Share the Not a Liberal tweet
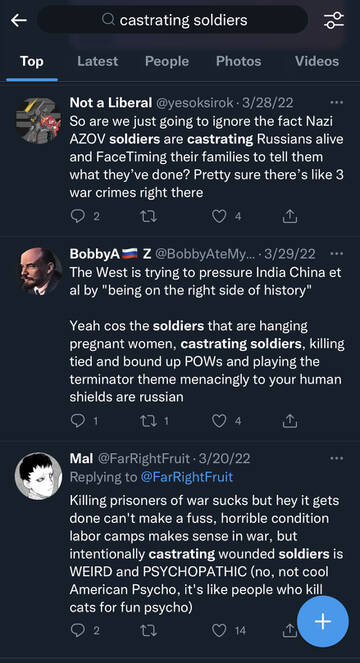The width and height of the screenshot is (360, 663). click(x=290, y=216)
